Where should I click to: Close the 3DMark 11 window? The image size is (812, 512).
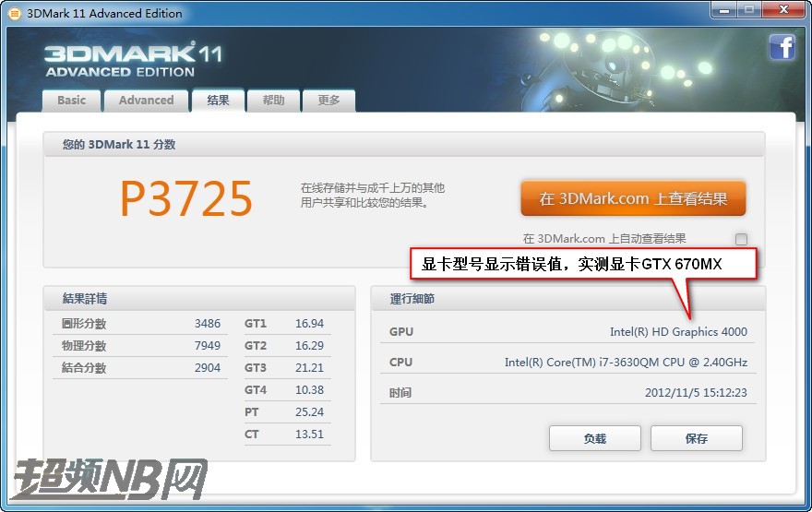tap(783, 10)
